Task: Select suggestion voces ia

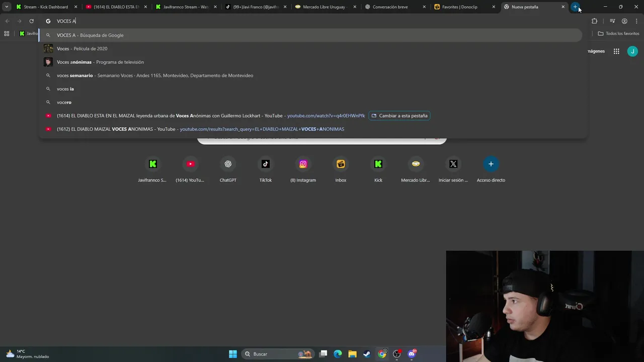Action: 310,89
